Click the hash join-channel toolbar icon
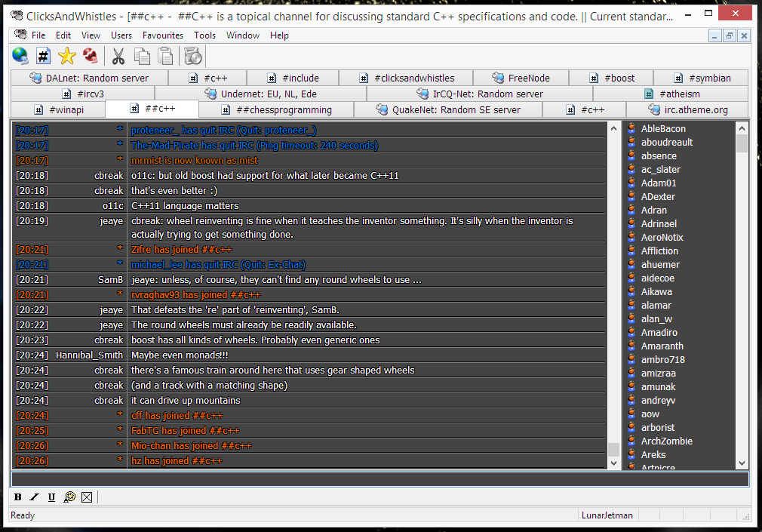This screenshot has width=762, height=532. point(44,56)
